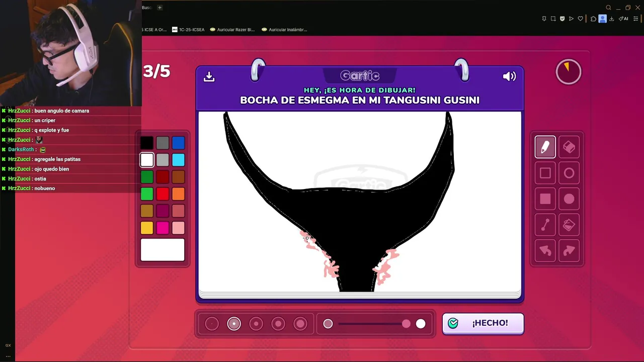
Task: Choose the second brush size
Action: coord(234,324)
